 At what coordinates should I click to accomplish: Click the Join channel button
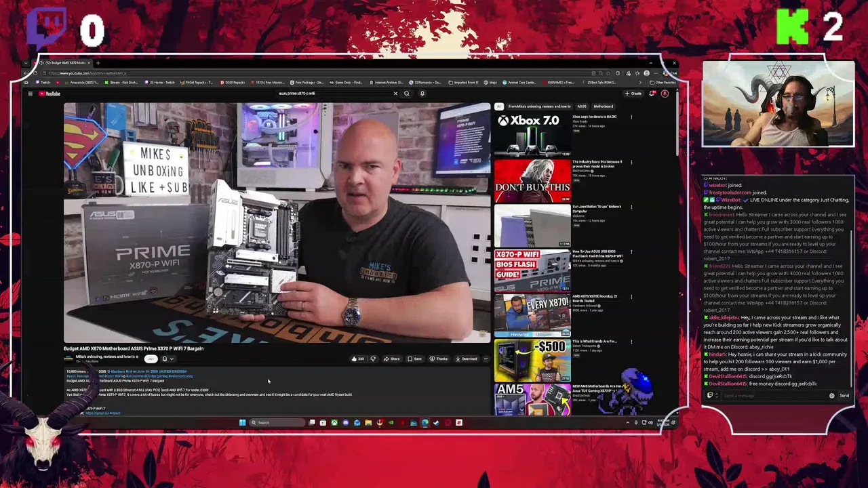click(x=151, y=359)
